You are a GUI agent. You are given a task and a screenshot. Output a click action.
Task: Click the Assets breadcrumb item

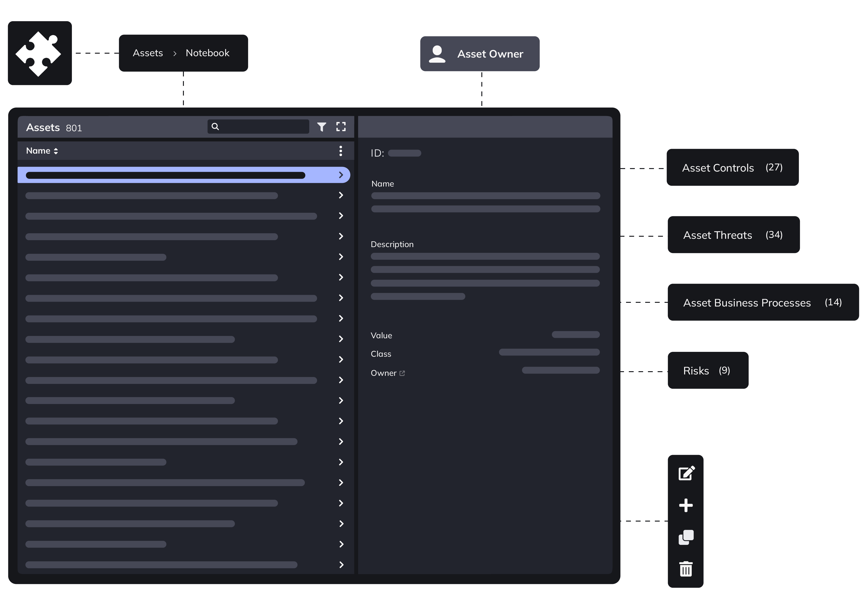point(148,53)
